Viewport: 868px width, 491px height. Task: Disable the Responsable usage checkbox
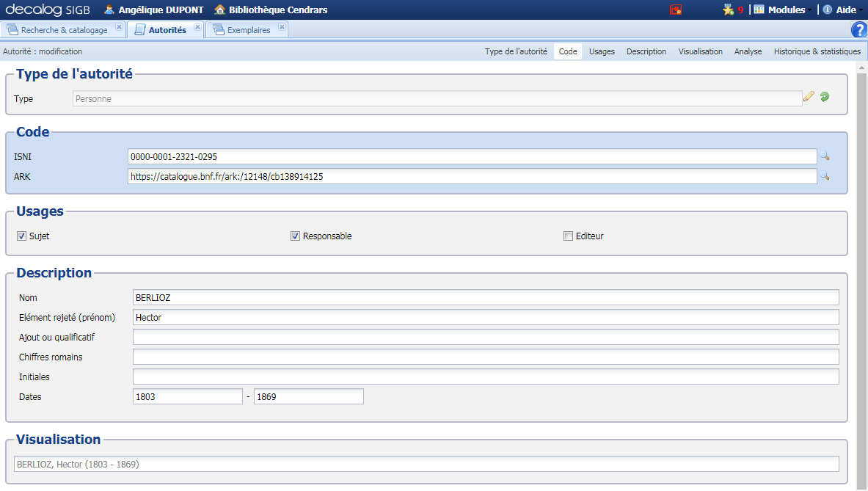click(295, 236)
